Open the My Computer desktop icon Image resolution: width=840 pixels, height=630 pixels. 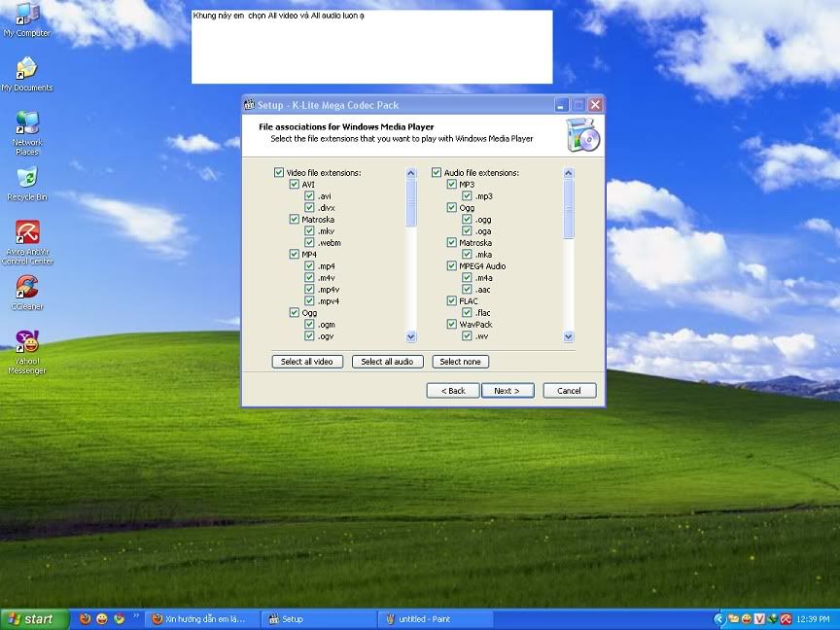(27, 20)
